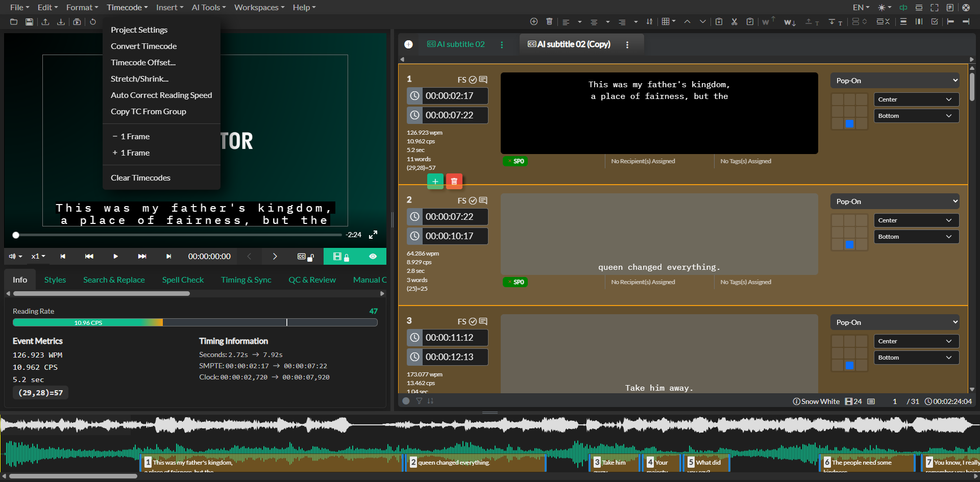This screenshot has width=980, height=482.
Task: Select bottom-center position cell for event 1
Action: click(x=849, y=123)
